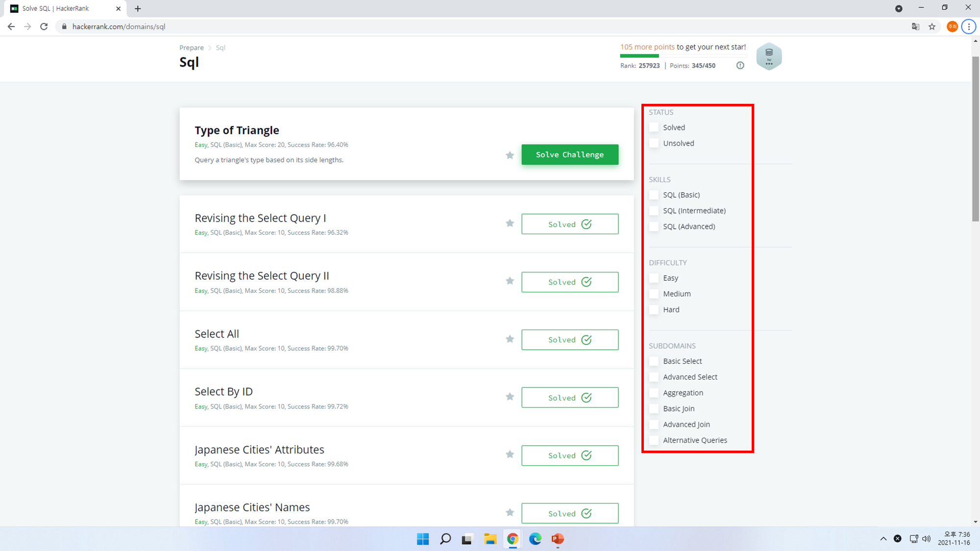The image size is (980, 551).
Task: Reload the page
Action: point(44,26)
